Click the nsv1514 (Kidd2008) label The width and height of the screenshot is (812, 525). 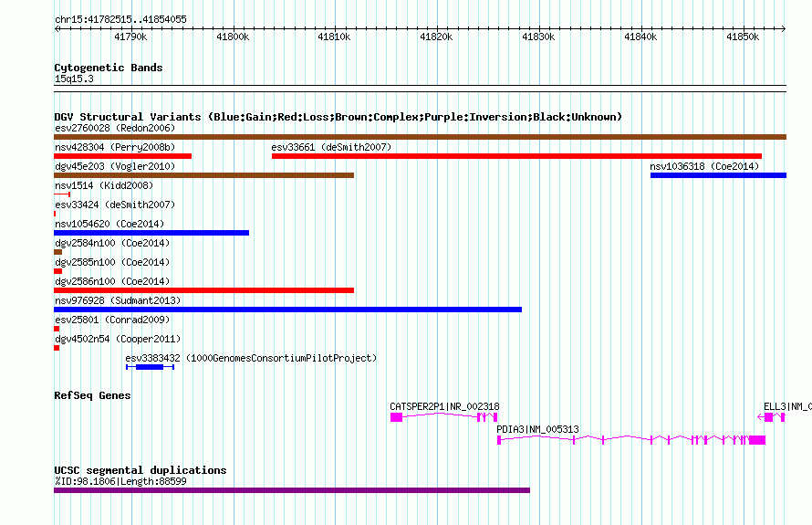click(x=104, y=185)
